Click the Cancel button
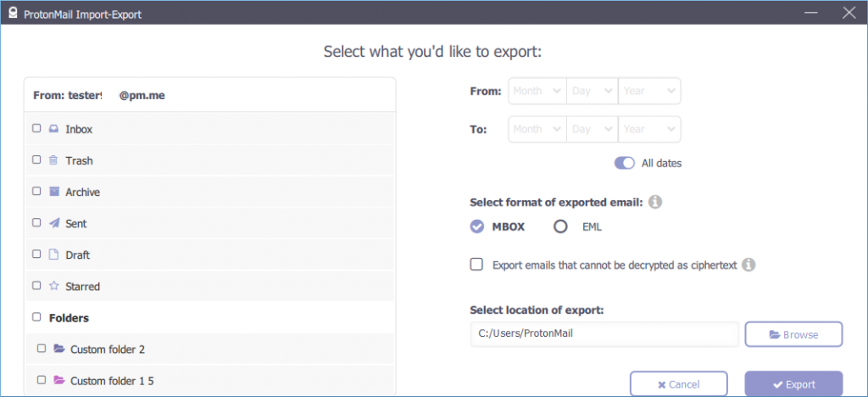The image size is (868, 397). point(679,384)
